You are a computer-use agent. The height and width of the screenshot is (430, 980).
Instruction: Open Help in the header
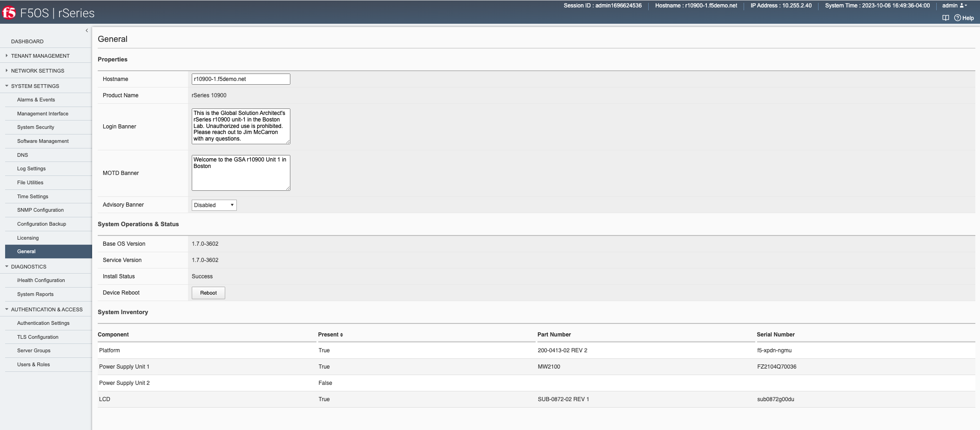[x=964, y=18]
